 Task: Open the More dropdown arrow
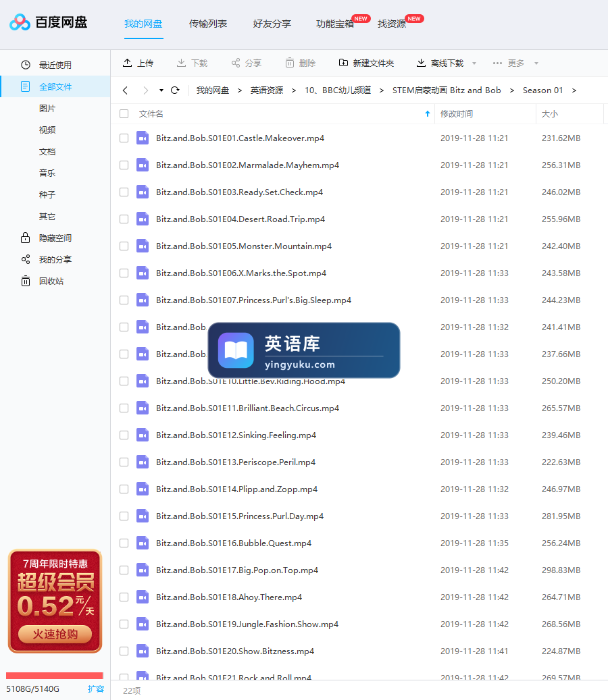pyautogui.click(x=536, y=63)
